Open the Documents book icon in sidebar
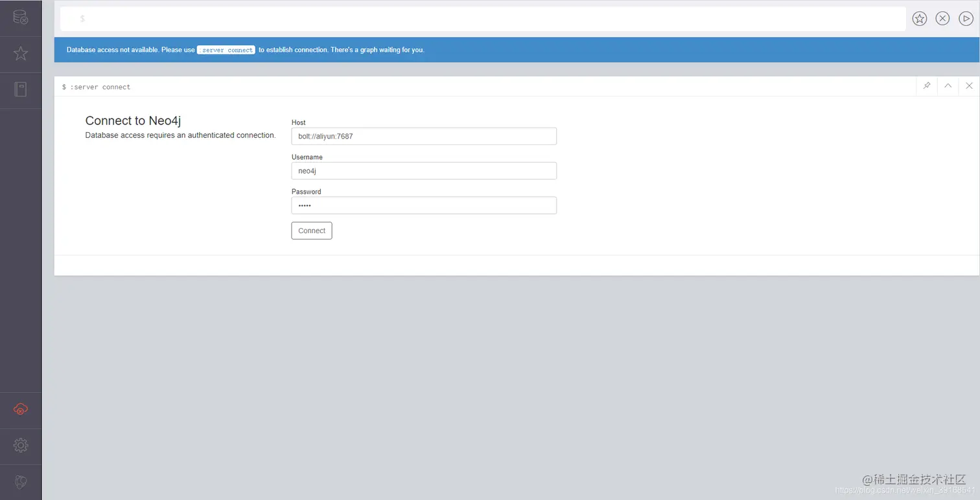 pos(21,89)
